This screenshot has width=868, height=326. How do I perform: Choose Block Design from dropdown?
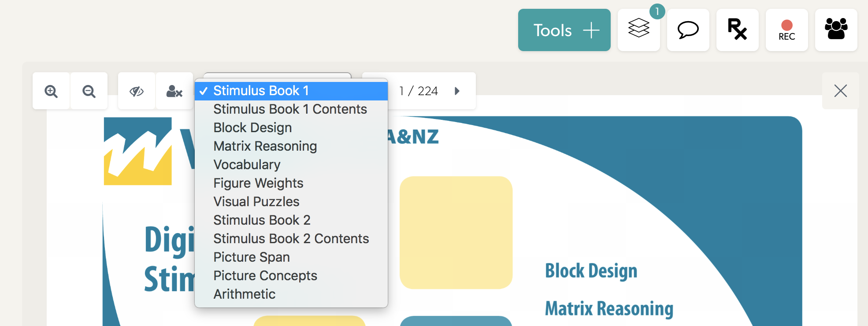pos(291,128)
